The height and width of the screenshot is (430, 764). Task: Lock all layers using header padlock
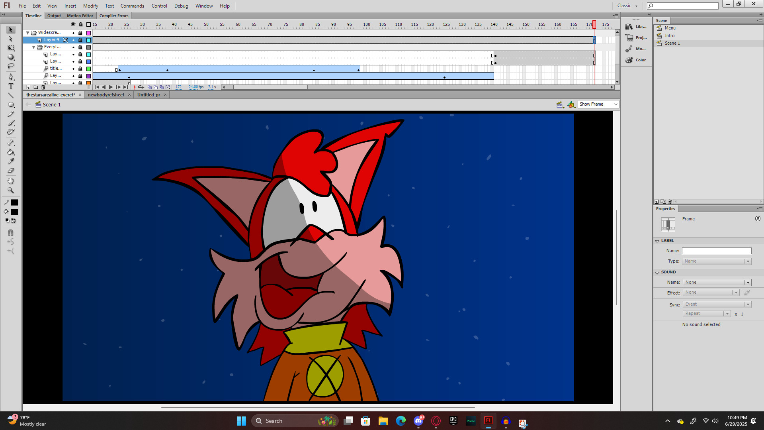click(x=80, y=24)
